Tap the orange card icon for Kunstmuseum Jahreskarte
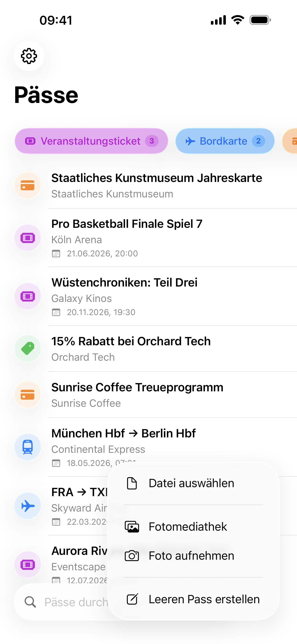Screen dimensions: 297x644 (x=27, y=185)
